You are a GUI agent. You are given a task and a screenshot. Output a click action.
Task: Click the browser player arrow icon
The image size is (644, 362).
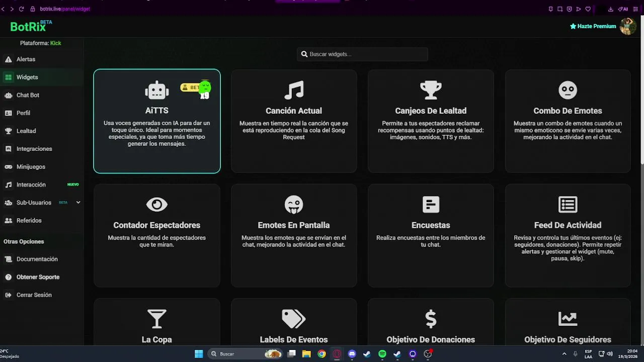[579, 9]
